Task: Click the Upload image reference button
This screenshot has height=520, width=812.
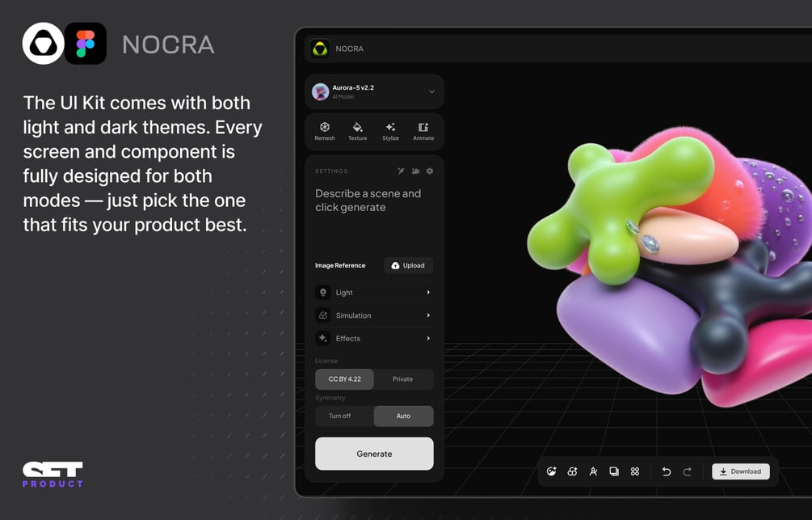Action: pos(409,265)
